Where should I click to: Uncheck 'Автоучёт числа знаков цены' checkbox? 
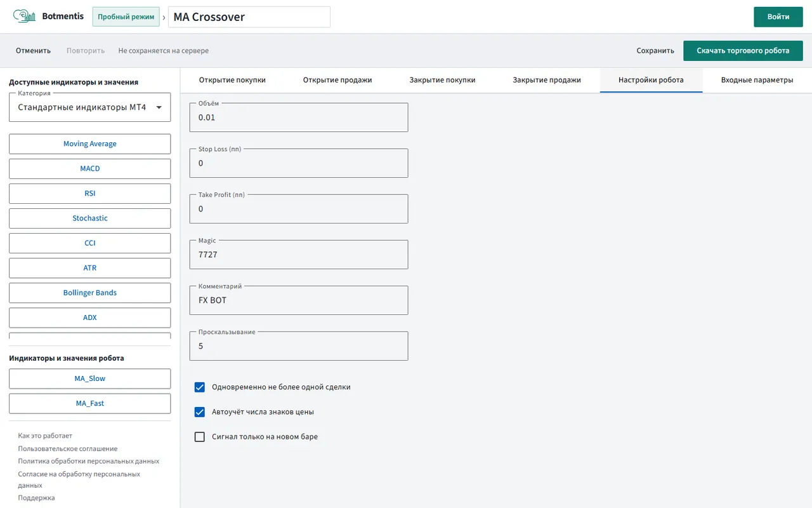(200, 411)
